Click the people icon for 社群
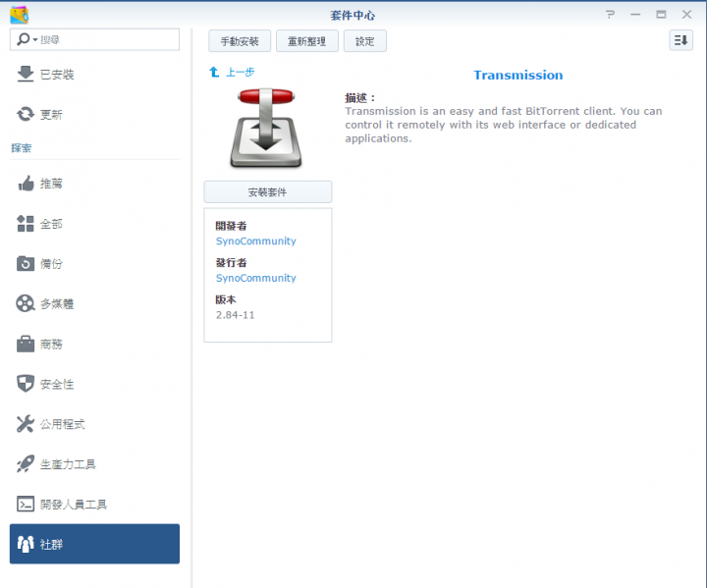Image resolution: width=707 pixels, height=588 pixels. pyautogui.click(x=26, y=544)
